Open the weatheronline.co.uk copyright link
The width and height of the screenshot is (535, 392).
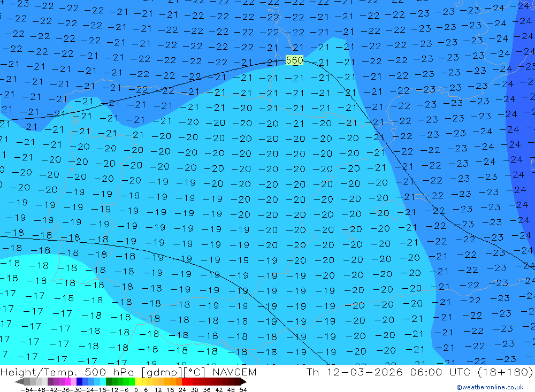coord(490,387)
